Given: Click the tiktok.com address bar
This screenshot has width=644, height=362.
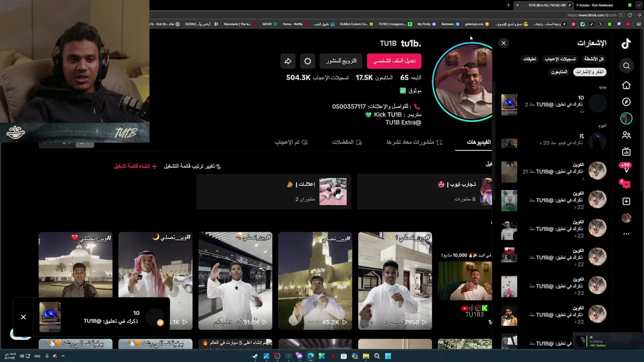Looking at the screenshot, I should click(591, 15).
